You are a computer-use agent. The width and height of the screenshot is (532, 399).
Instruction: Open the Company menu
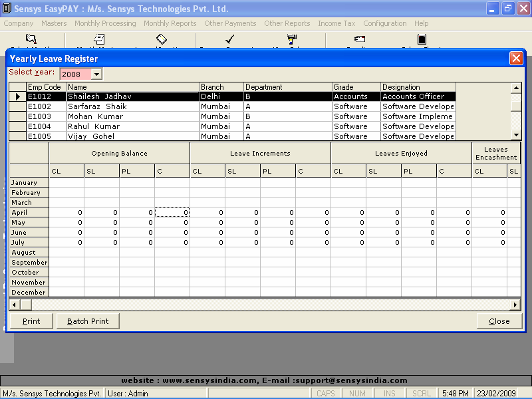click(19, 23)
